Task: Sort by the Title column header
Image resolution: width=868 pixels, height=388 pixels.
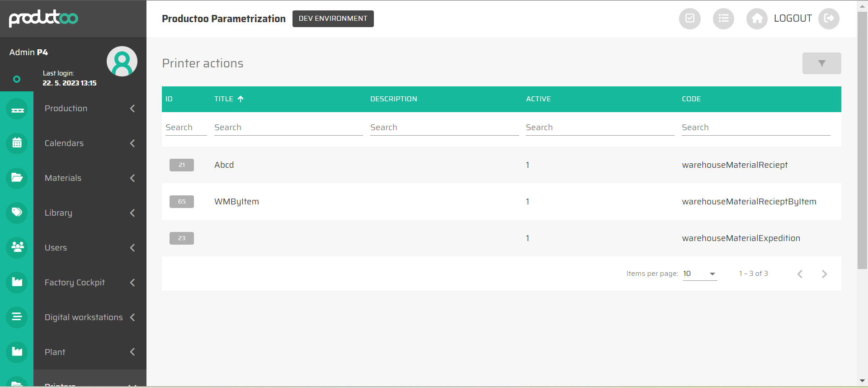Action: tap(224, 99)
